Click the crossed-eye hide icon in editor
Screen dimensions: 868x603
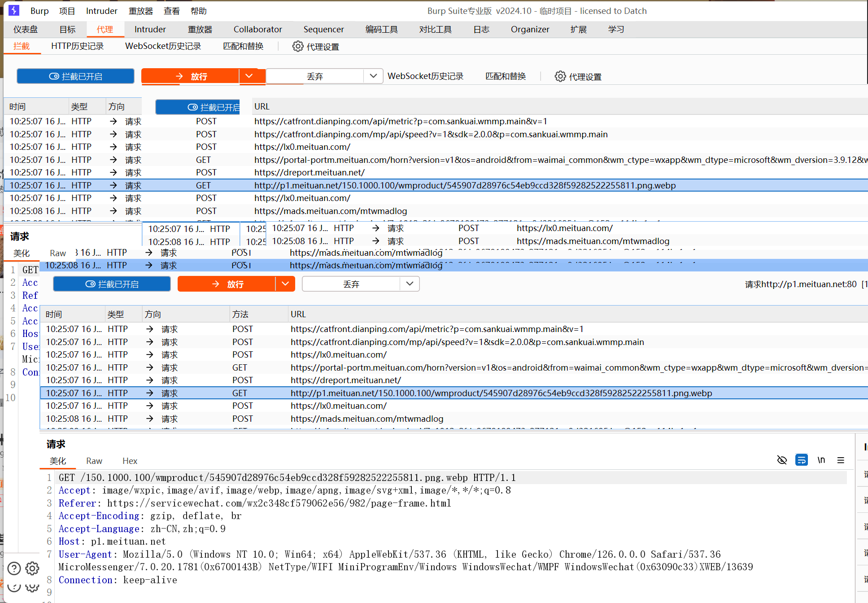[x=782, y=460]
